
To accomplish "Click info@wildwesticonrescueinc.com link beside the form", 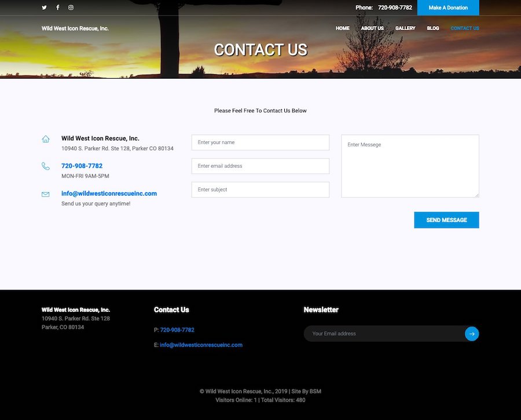I will pyautogui.click(x=109, y=193).
